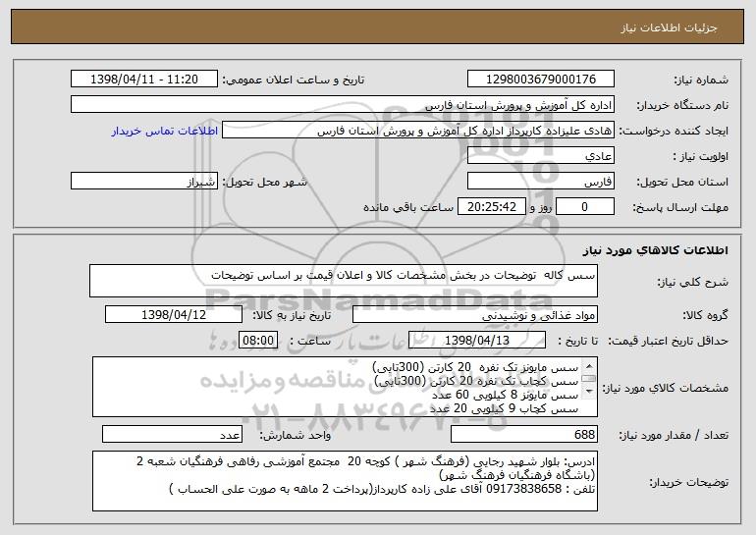Click the priority field showing عادي
Screen dimensions: 756x535
(540, 156)
